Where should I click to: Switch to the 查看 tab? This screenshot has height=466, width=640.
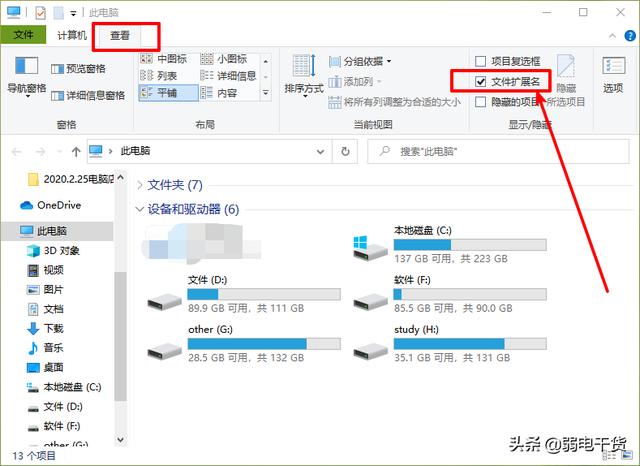(120, 36)
